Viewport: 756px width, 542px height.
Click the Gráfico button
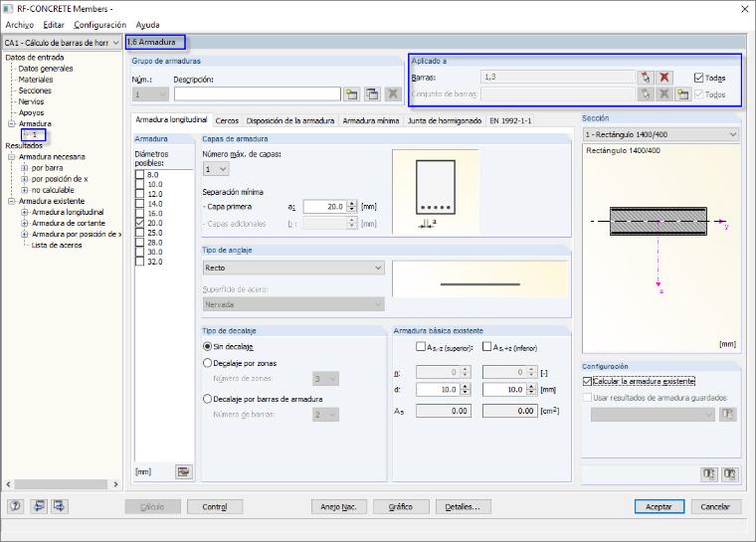click(x=401, y=507)
